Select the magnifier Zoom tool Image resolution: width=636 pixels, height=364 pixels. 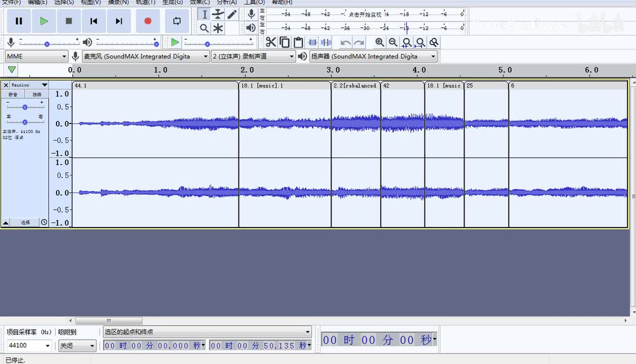pos(204,28)
